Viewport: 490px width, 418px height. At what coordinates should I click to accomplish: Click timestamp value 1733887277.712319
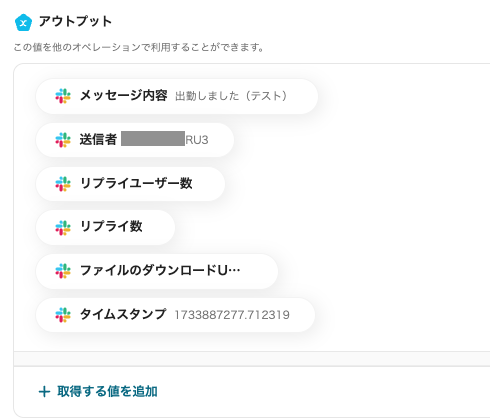(x=232, y=315)
